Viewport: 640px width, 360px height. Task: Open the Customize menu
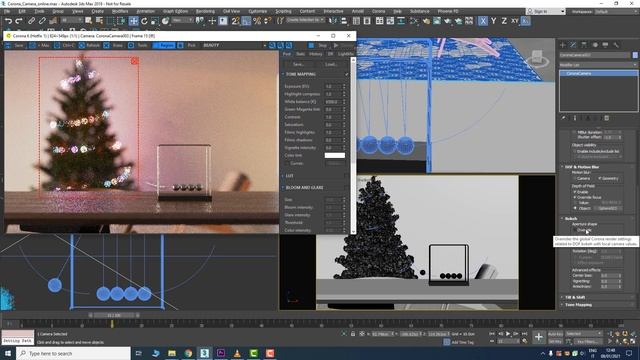[258, 11]
